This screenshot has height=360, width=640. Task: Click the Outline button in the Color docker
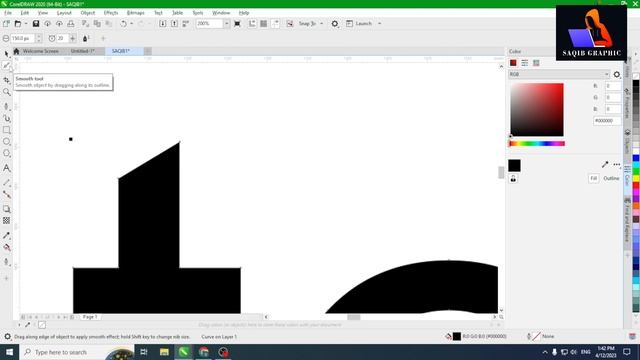pos(611,178)
